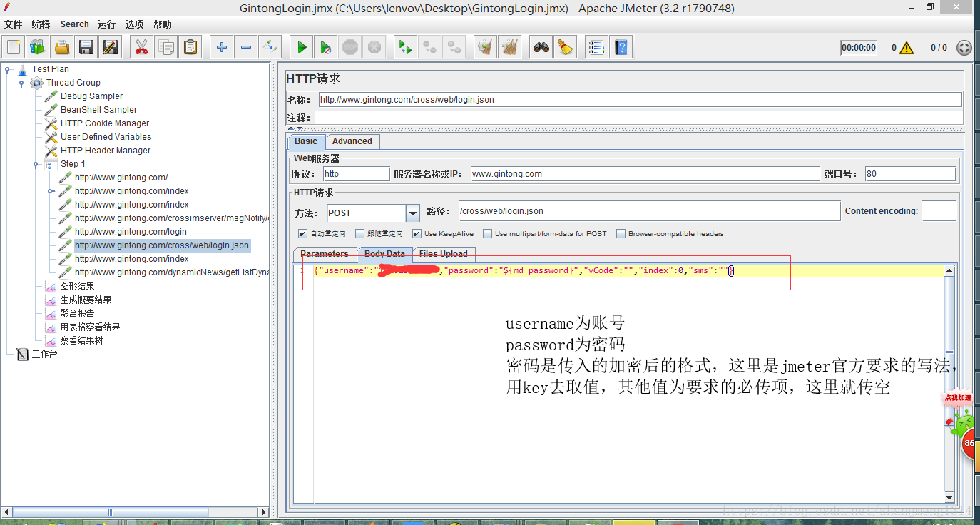Click the thread status circle icon
980x525 pixels.
point(964,48)
